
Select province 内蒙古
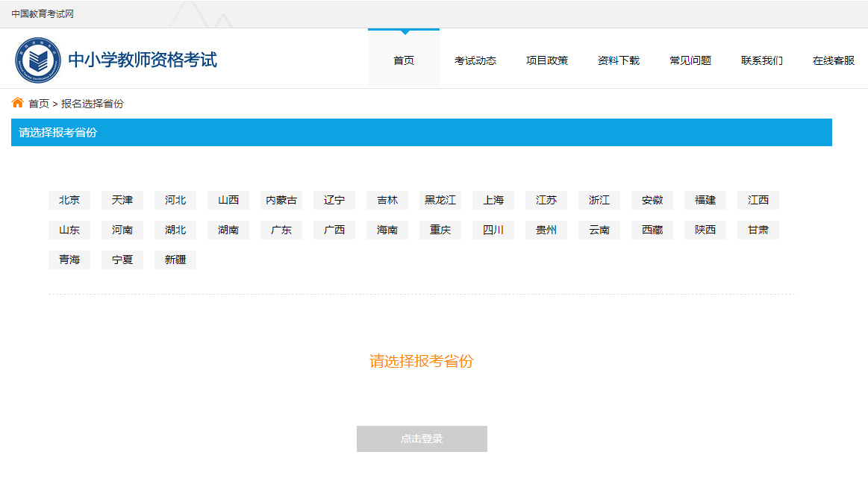click(281, 200)
